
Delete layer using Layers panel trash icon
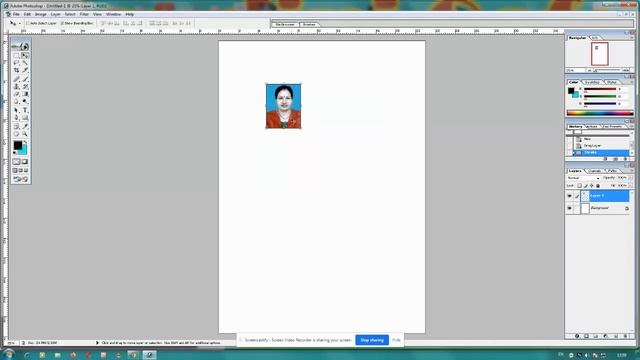pyautogui.click(x=626, y=336)
